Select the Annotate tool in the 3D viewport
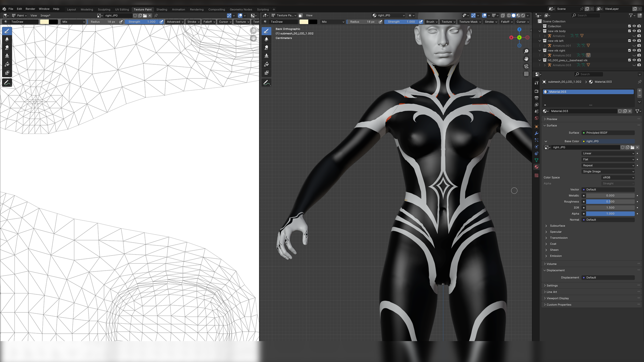Image resolution: width=644 pixels, height=362 pixels. click(266, 83)
